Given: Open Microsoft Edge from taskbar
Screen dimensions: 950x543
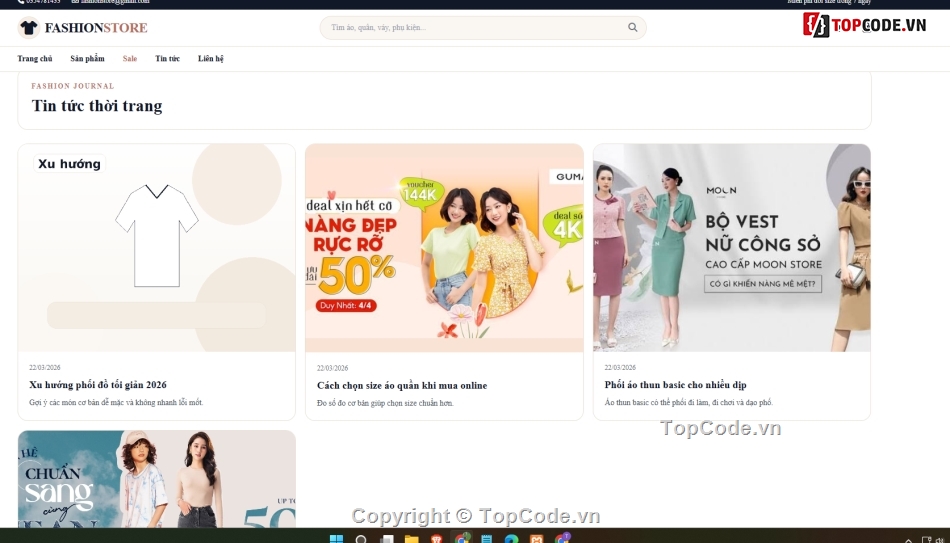Looking at the screenshot, I should (511, 539).
